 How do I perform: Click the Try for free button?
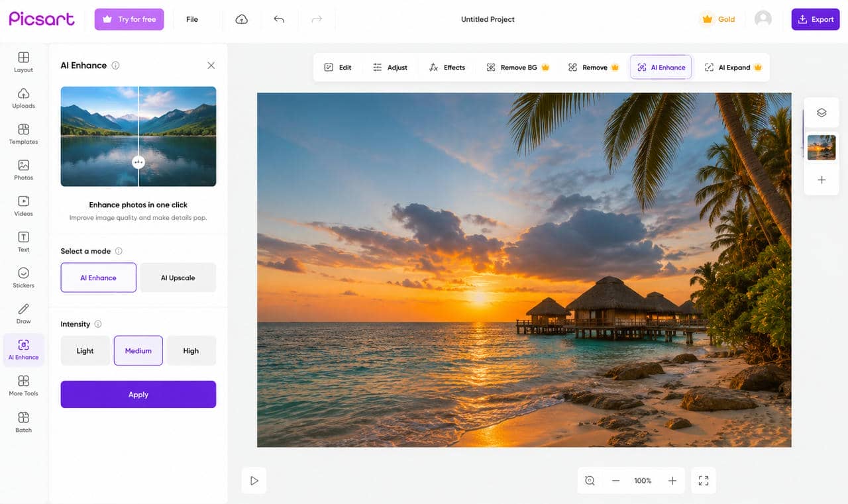click(x=129, y=19)
